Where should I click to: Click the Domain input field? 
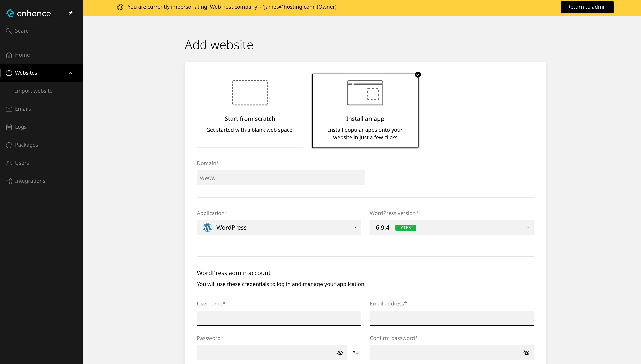click(291, 178)
